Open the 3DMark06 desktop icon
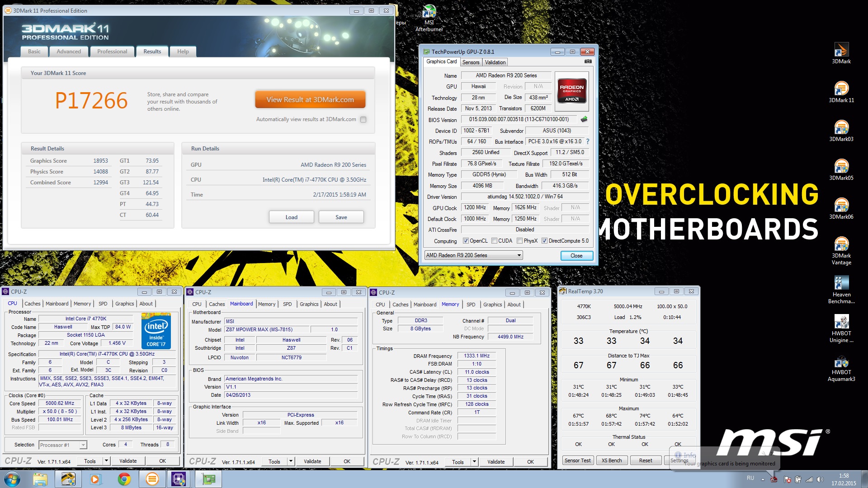 (841, 208)
